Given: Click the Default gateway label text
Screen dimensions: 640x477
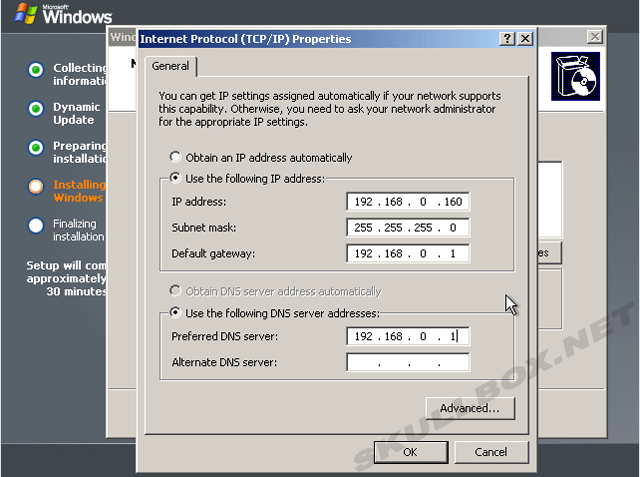Looking at the screenshot, I should (213, 254).
